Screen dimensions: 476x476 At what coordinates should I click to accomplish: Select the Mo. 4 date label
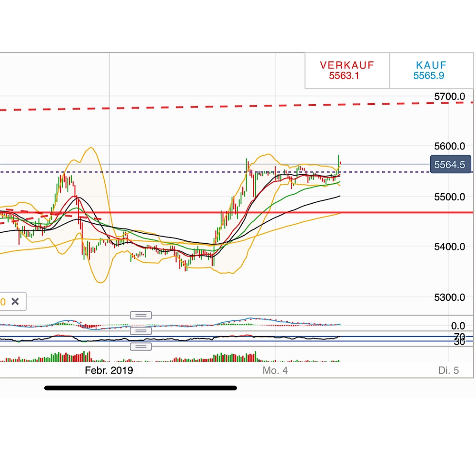(x=275, y=370)
